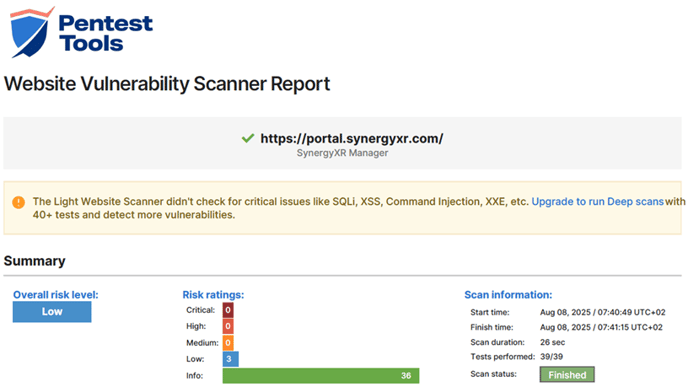Click the SynergyXR Manager subtitle

pos(342,153)
